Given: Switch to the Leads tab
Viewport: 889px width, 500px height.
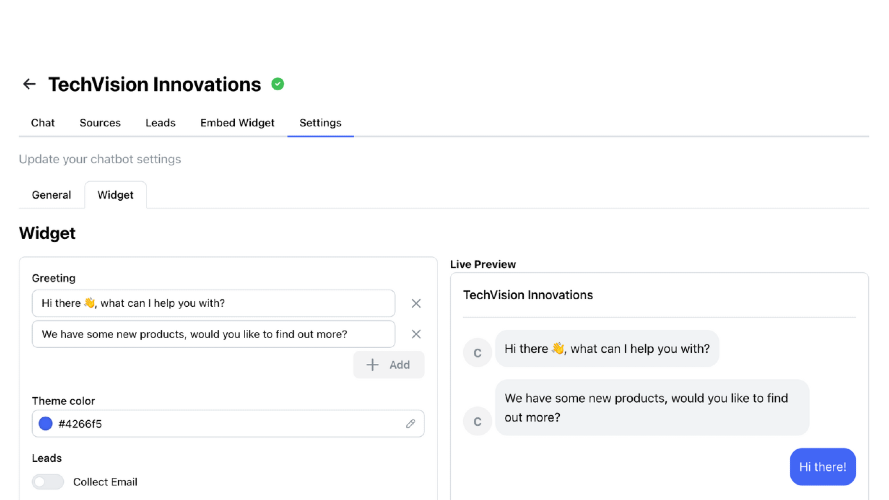Looking at the screenshot, I should pyautogui.click(x=160, y=123).
